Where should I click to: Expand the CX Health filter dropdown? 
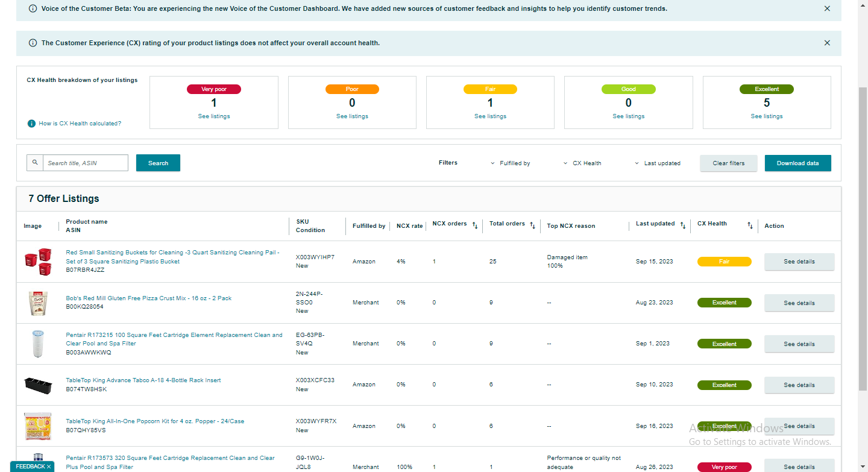(x=582, y=163)
